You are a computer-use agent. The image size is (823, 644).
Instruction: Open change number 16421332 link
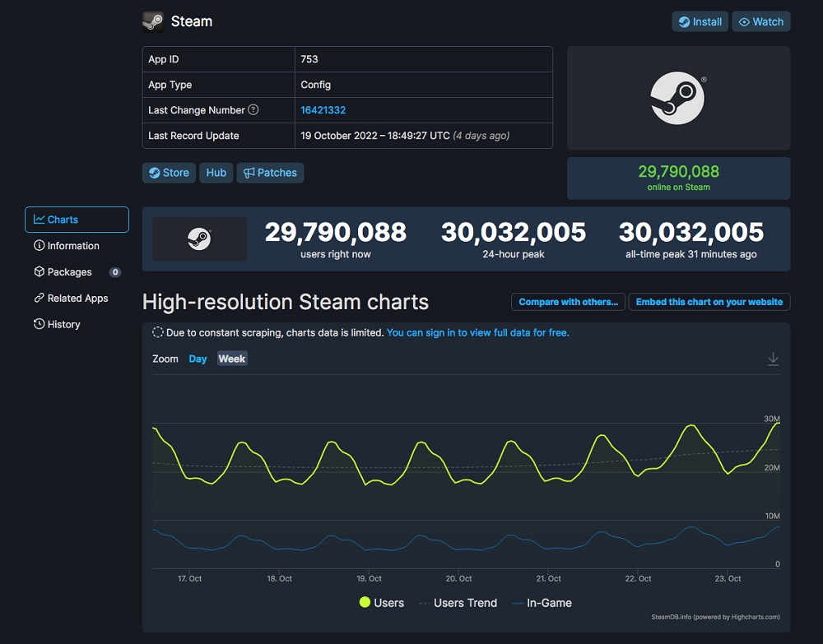323,110
